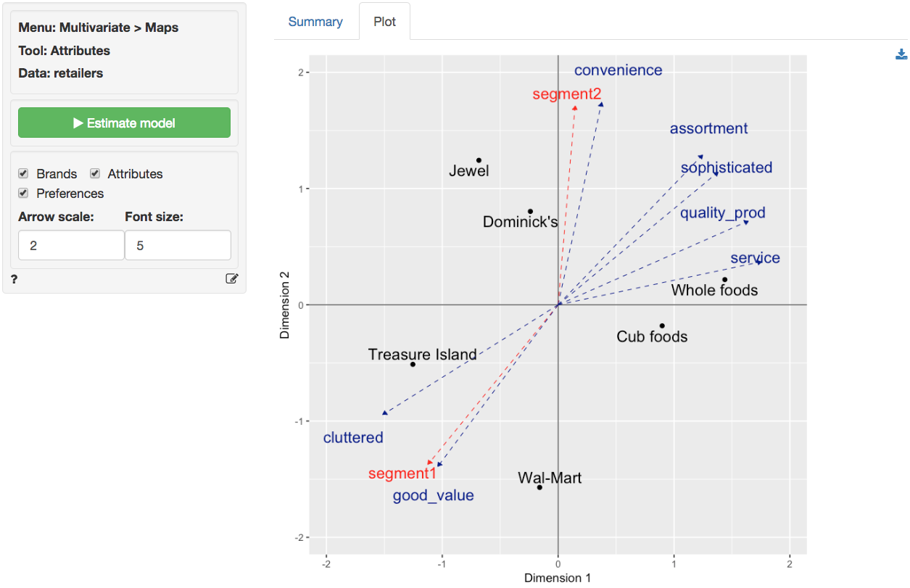Screen dimensions: 910x588
Task: Toggle the Attributes checkbox
Action: 95,174
